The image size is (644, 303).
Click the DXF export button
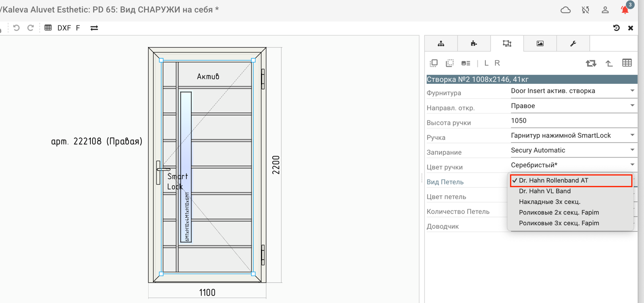(64, 28)
